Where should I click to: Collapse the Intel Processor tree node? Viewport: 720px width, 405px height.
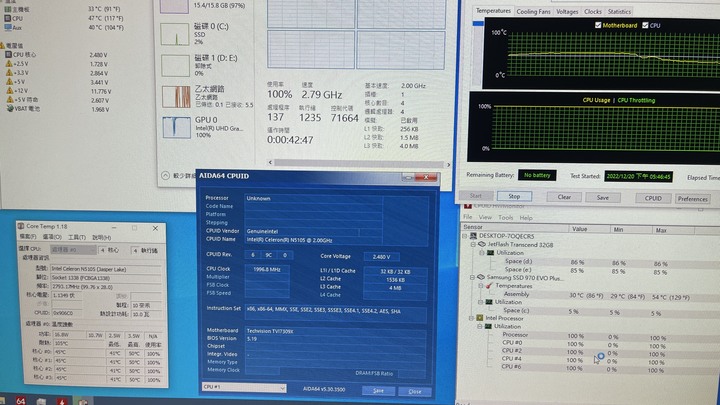pos(471,318)
